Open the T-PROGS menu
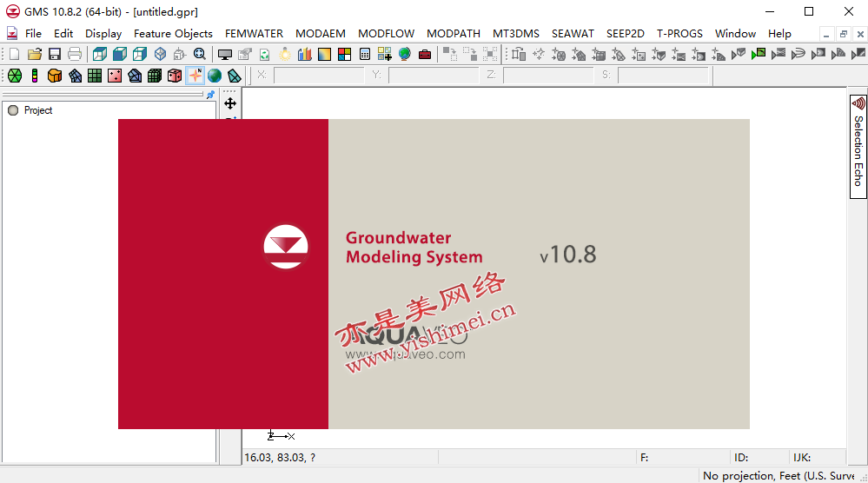The height and width of the screenshot is (483, 868). pyautogui.click(x=679, y=34)
